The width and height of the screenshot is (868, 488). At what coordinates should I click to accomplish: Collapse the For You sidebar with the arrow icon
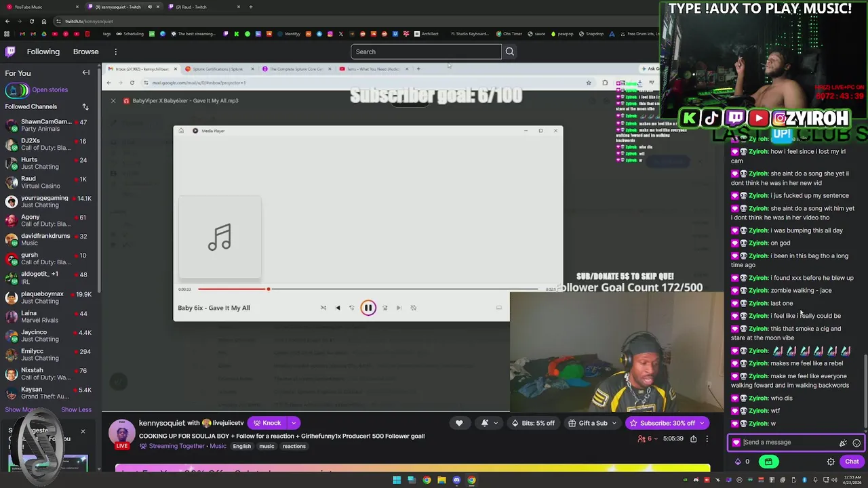coord(86,73)
